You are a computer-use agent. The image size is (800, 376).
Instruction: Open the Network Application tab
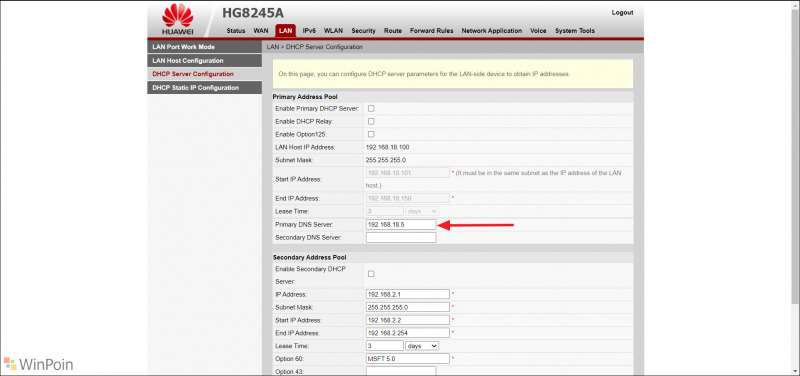pyautogui.click(x=492, y=31)
